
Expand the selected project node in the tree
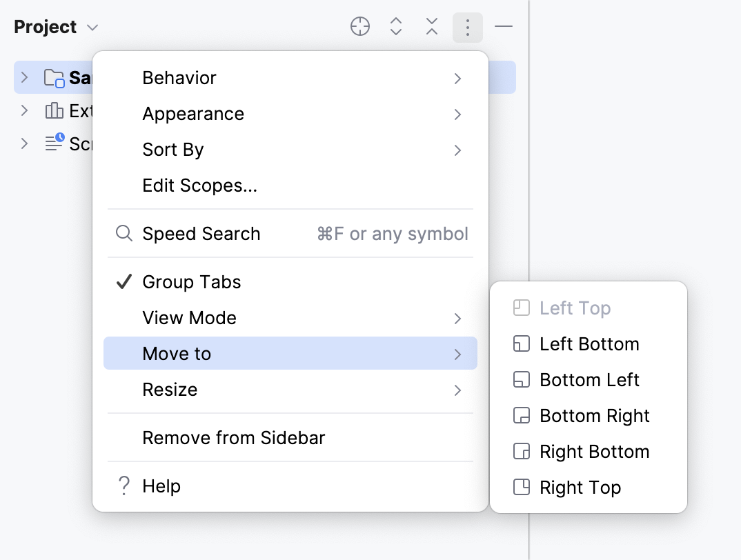point(25,77)
